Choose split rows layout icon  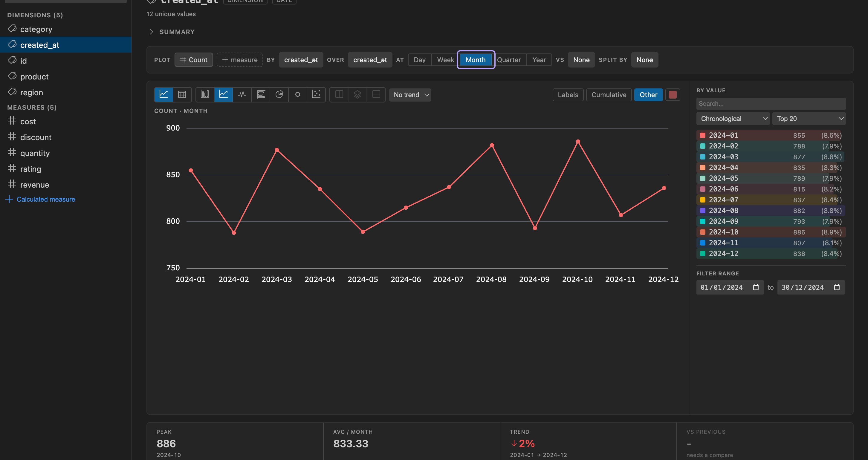click(376, 95)
